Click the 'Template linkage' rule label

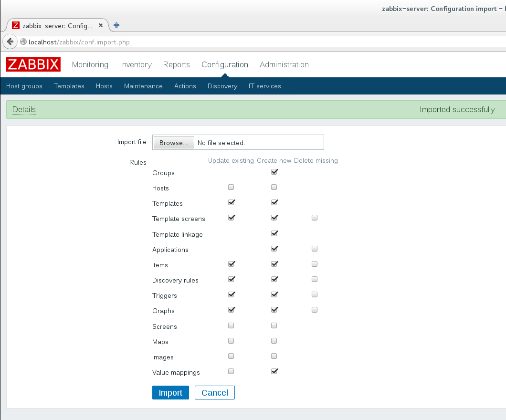coord(178,234)
